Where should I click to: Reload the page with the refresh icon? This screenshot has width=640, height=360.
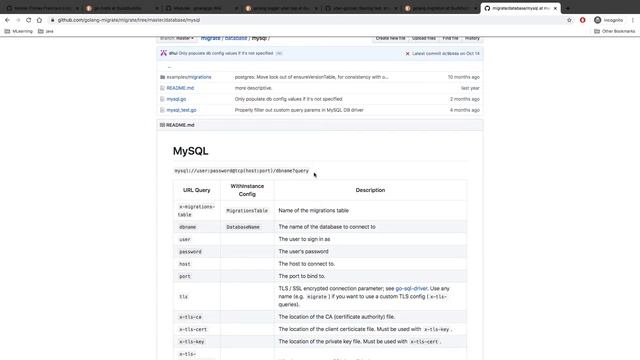29,20
